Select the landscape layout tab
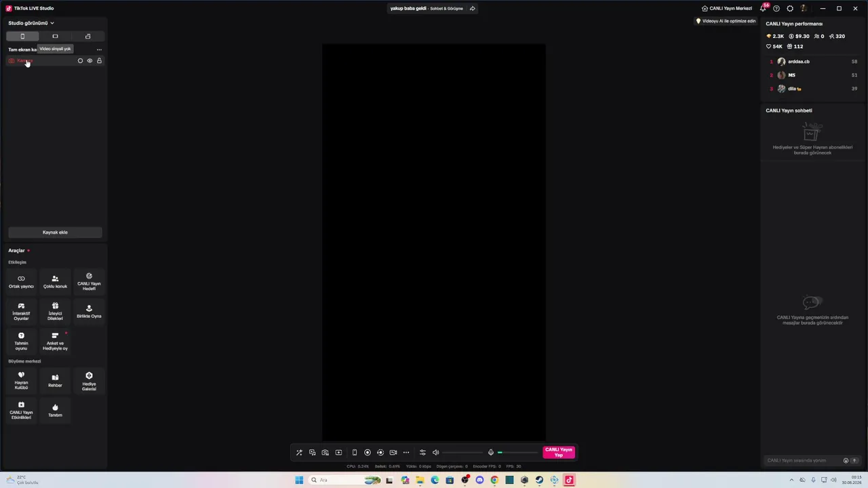868x488 pixels. 55,37
